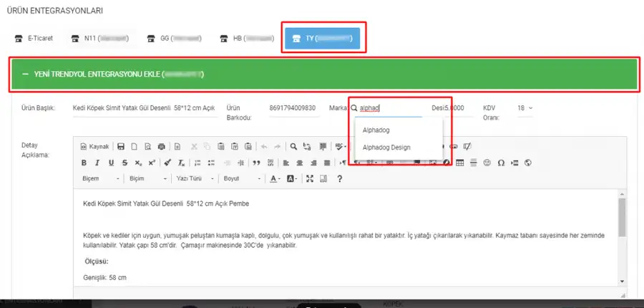Set left-to-right text direction
The height and width of the screenshot is (308, 644).
click(x=343, y=163)
